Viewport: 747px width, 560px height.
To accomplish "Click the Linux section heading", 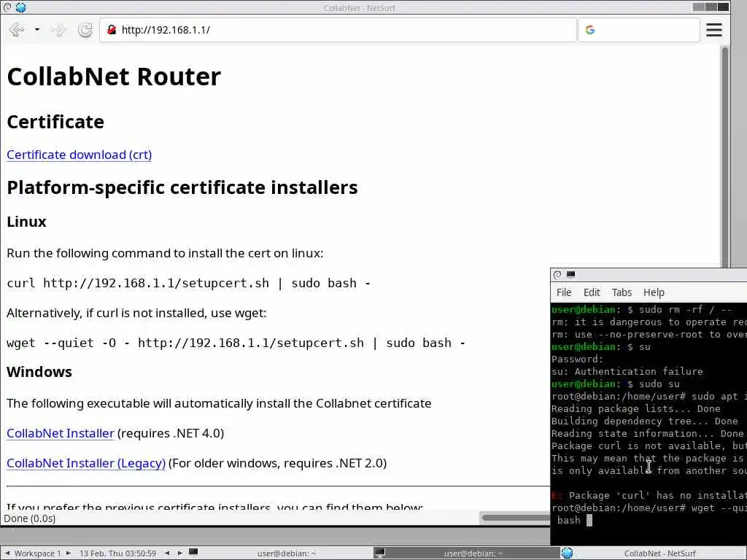I will coord(26,222).
